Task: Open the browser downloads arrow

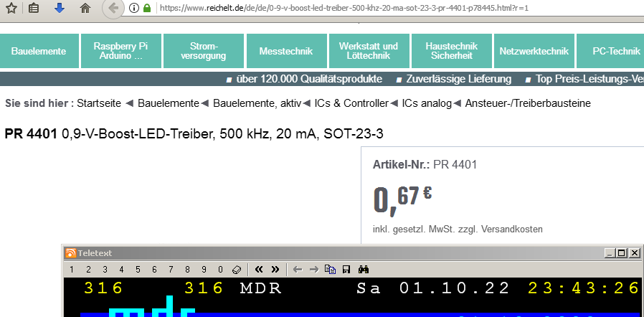Action: pos(60,7)
